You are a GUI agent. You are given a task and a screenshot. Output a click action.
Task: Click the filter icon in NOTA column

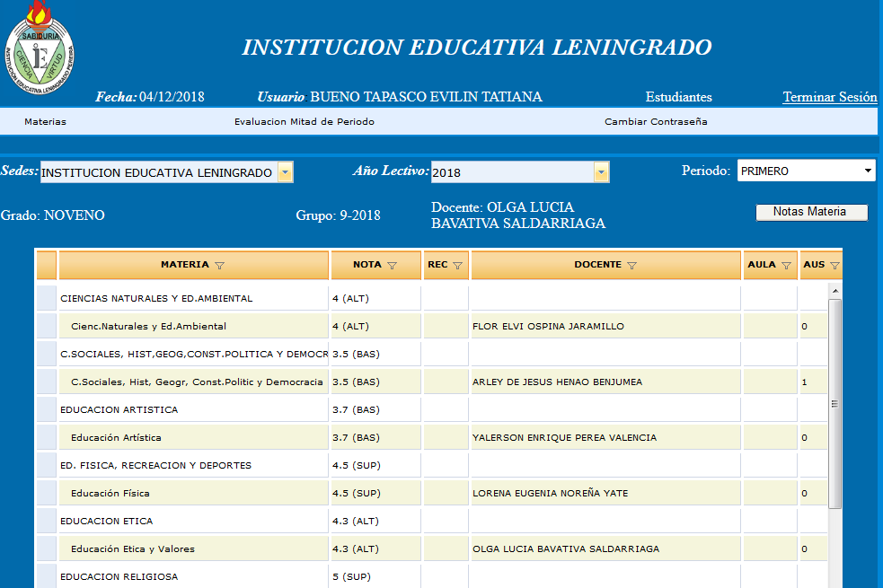[x=391, y=266]
